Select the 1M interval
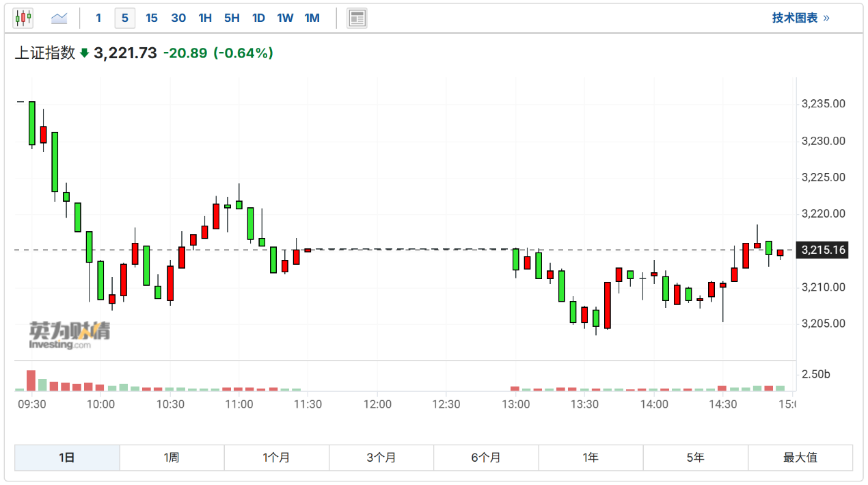 click(x=312, y=18)
